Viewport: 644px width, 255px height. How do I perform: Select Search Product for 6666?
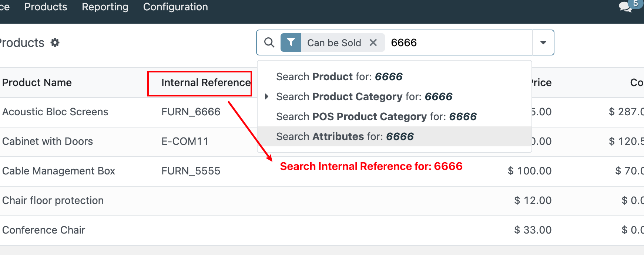click(x=339, y=76)
